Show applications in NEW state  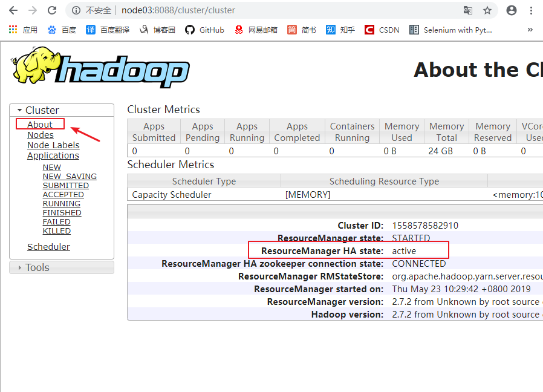[x=52, y=168]
